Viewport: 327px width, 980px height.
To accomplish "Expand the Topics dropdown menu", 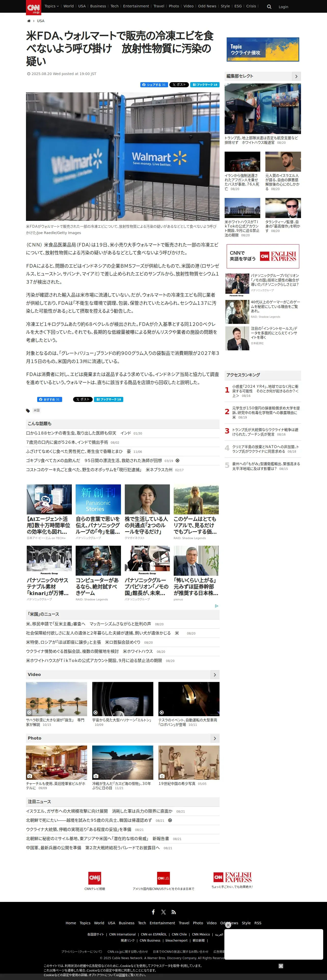I will coord(51,6).
